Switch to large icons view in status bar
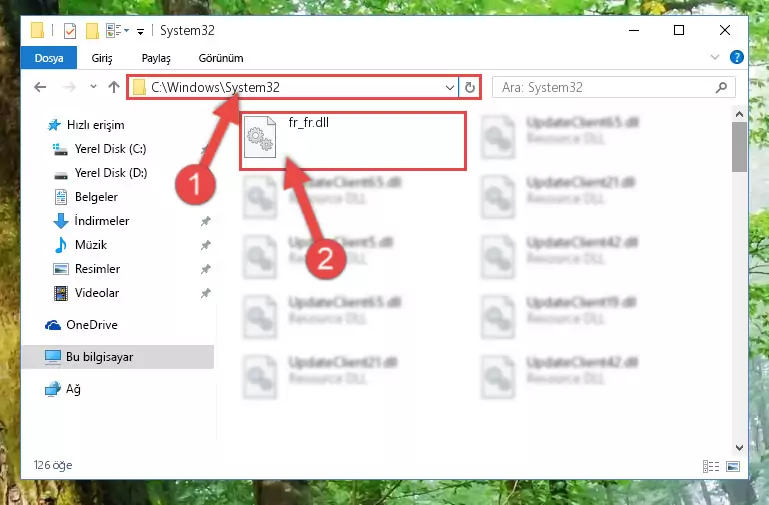This screenshot has width=769, height=505. point(733,466)
